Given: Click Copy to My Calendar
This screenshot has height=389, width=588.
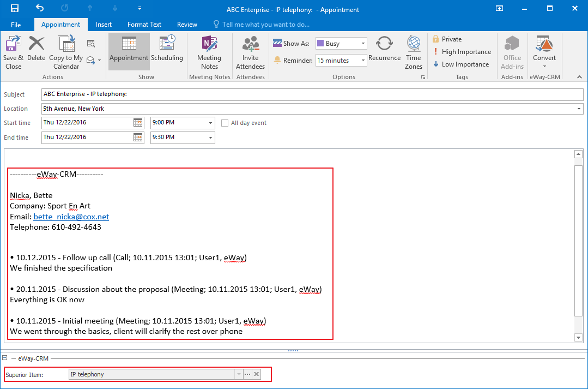Looking at the screenshot, I should 66,53.
